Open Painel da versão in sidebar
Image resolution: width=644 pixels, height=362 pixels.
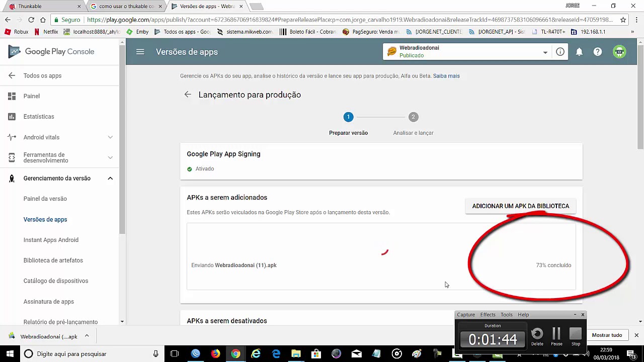click(45, 199)
